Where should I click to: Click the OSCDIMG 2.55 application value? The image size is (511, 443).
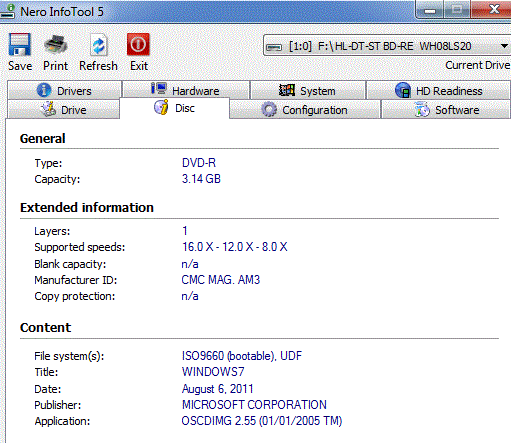point(262,421)
